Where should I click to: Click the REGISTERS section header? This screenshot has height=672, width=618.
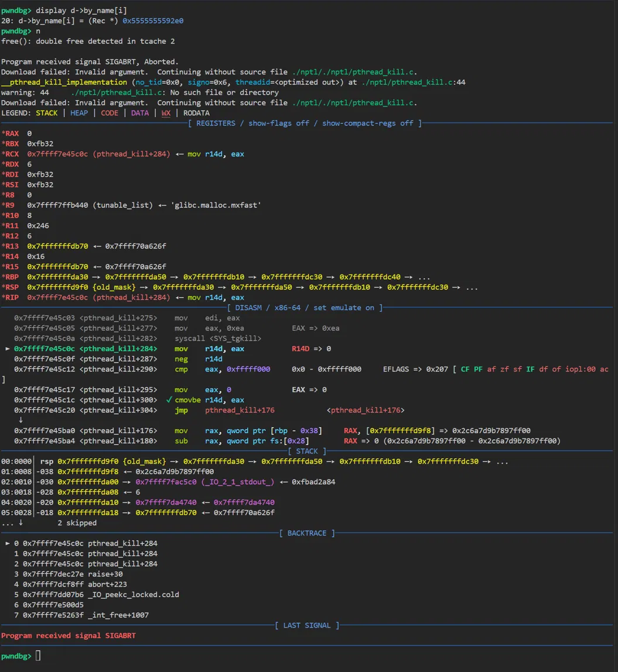[x=305, y=124]
